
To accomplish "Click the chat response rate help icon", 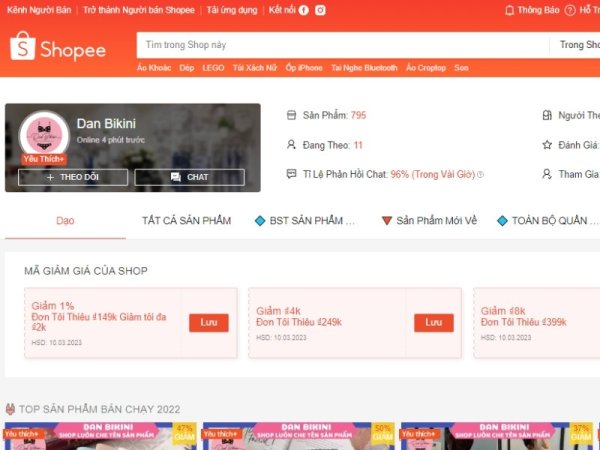I will click(x=480, y=174).
